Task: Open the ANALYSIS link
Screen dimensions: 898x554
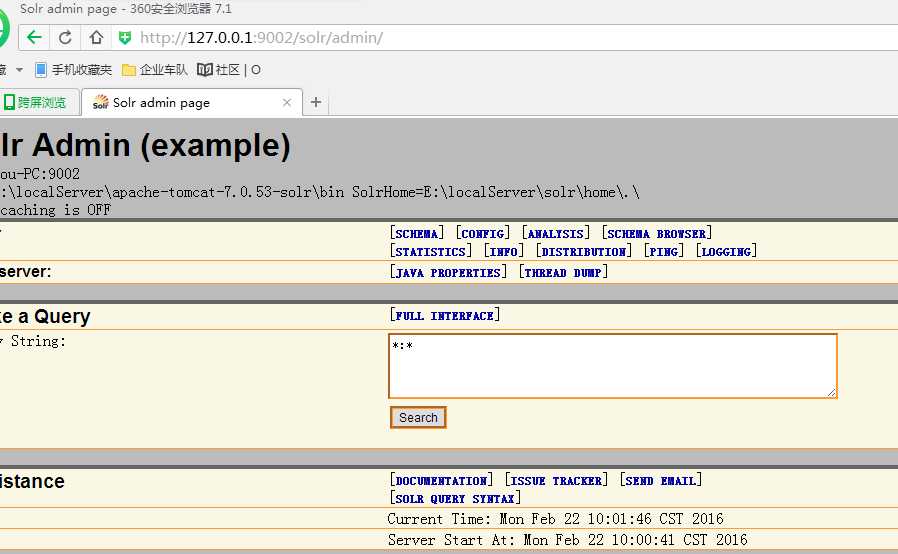Action: pyautogui.click(x=556, y=234)
